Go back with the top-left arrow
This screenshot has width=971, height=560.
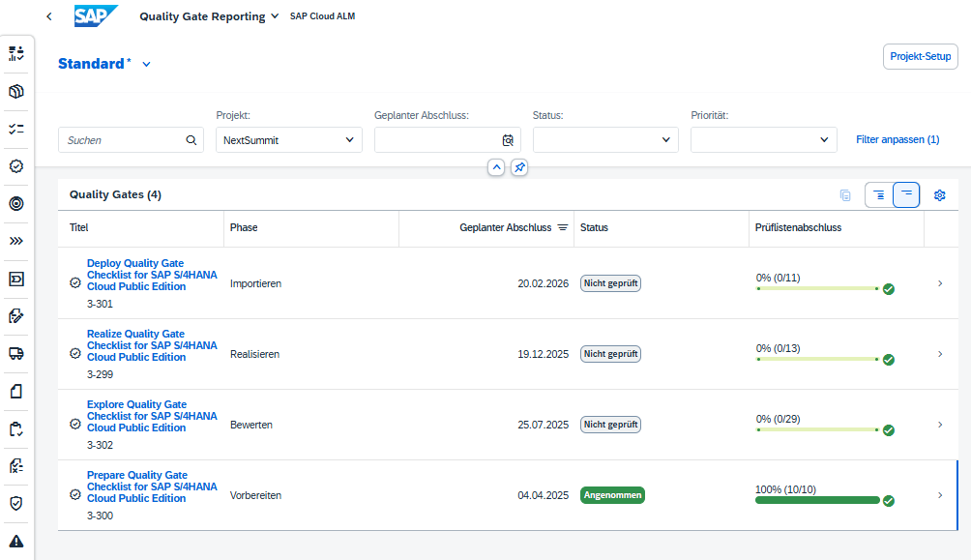49,16
